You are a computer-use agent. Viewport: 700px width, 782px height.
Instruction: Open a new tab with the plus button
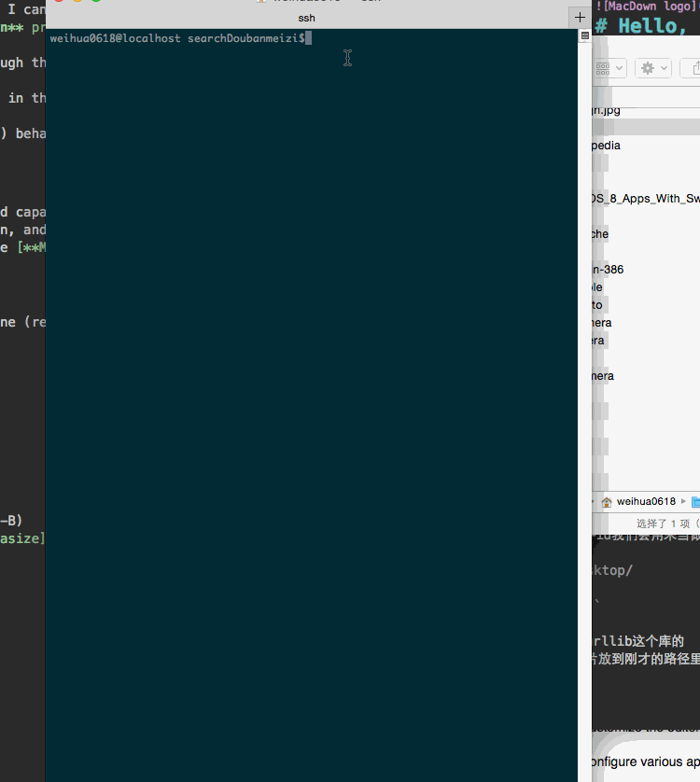pyautogui.click(x=580, y=18)
